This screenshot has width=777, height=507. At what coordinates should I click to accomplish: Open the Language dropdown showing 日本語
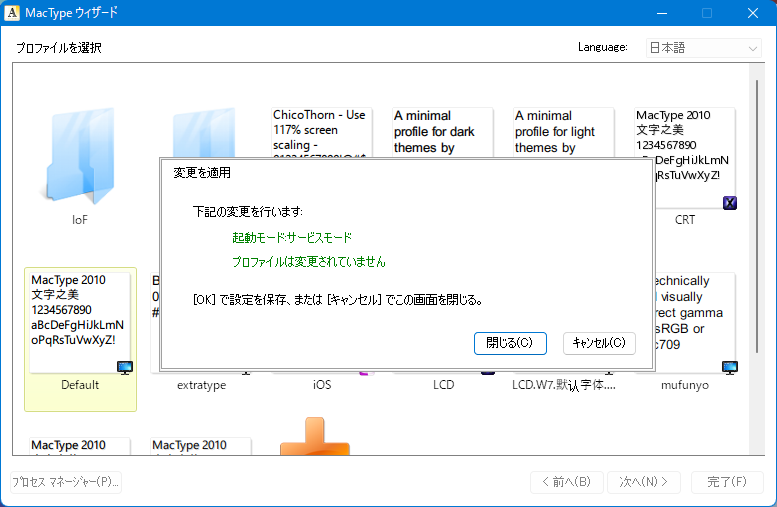[x=703, y=48]
